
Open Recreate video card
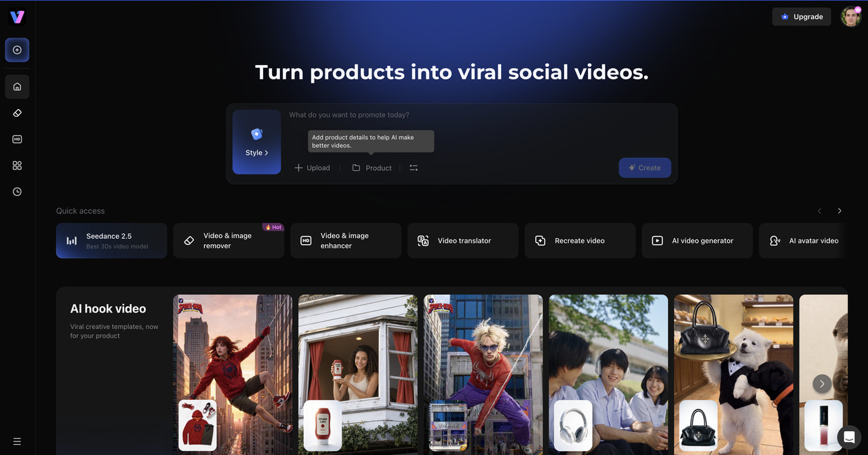[580, 241]
